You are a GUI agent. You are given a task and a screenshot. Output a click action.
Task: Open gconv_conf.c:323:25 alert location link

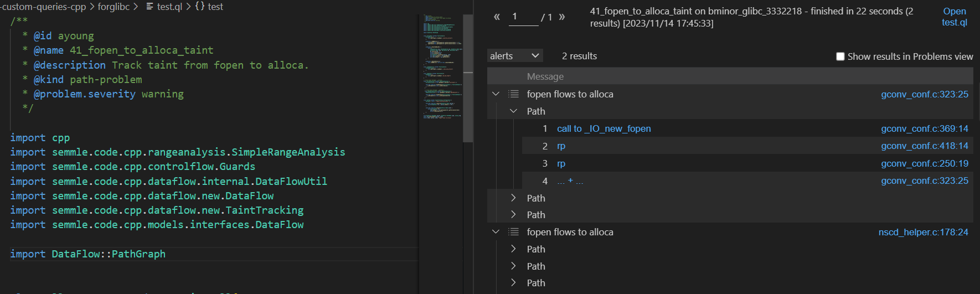[924, 94]
